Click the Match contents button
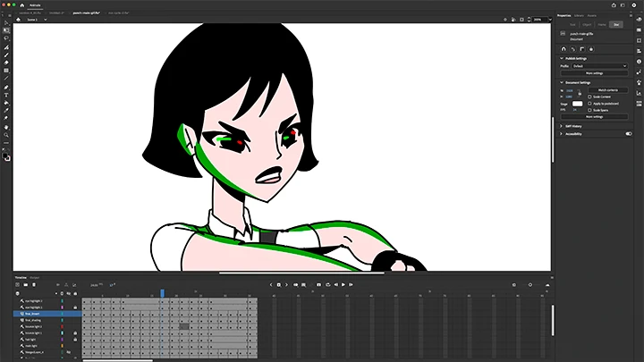Viewport: 644px width, 362px height. pyautogui.click(x=609, y=90)
